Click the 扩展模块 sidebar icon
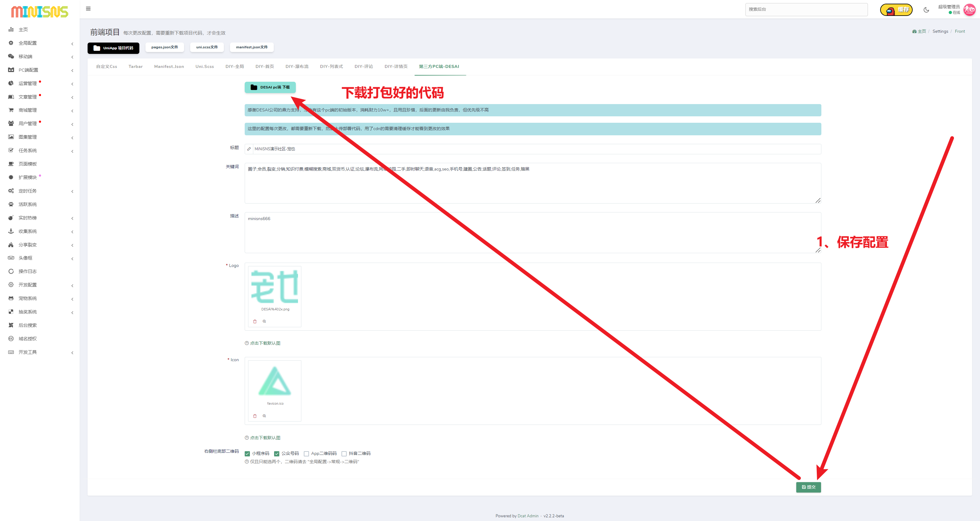The width and height of the screenshot is (980, 521). pyautogui.click(x=11, y=177)
